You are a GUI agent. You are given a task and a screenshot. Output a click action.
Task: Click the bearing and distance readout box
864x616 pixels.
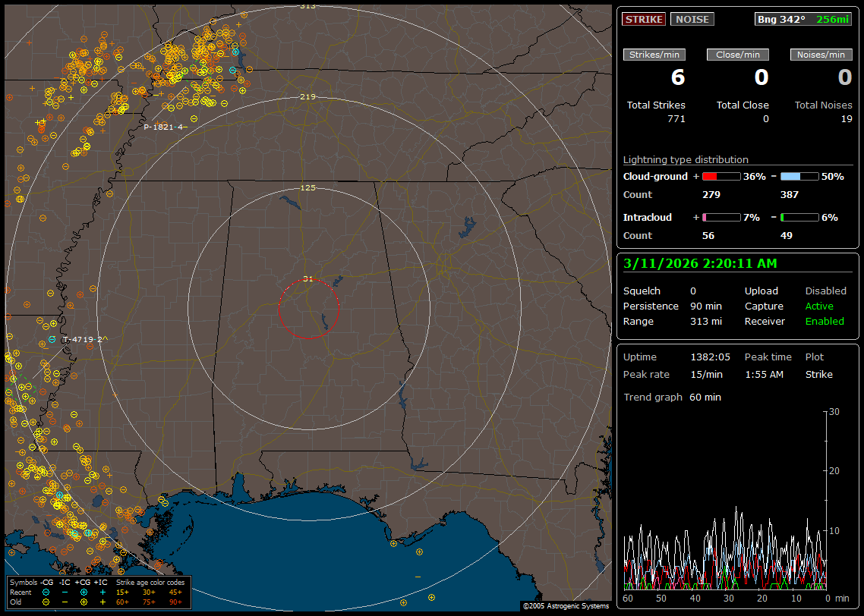pyautogui.click(x=803, y=19)
